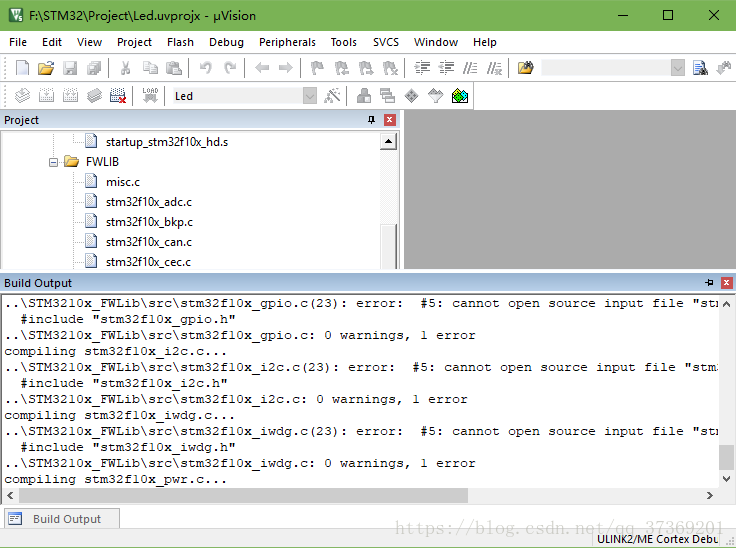The width and height of the screenshot is (736, 548).
Task: Open the Peripherals menu
Action: click(x=287, y=42)
